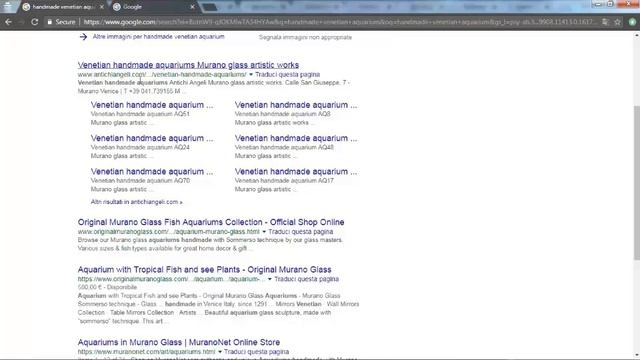Click the Google URL address bar
The width and height of the screenshot is (640, 360).
[x=339, y=22]
